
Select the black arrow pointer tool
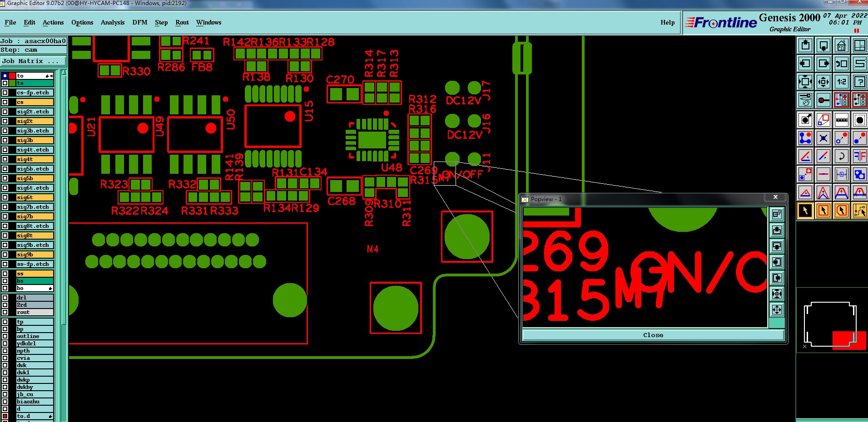click(x=805, y=211)
